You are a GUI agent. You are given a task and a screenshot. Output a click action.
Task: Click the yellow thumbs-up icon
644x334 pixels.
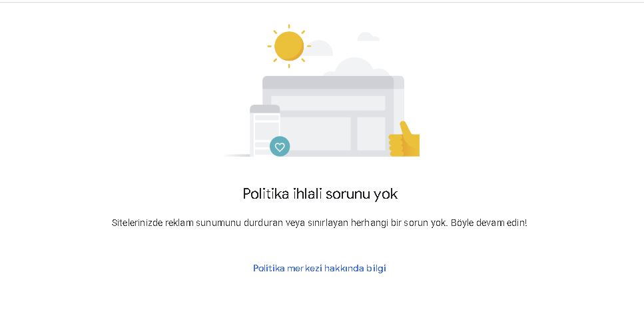404,139
